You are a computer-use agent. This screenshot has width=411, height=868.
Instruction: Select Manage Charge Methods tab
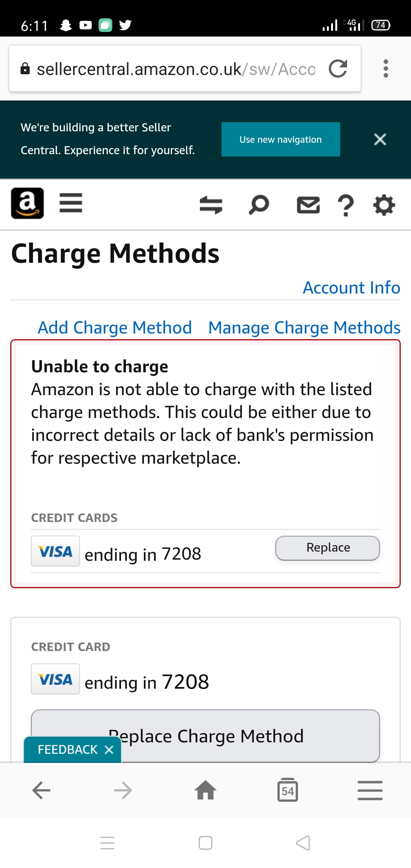[304, 328]
